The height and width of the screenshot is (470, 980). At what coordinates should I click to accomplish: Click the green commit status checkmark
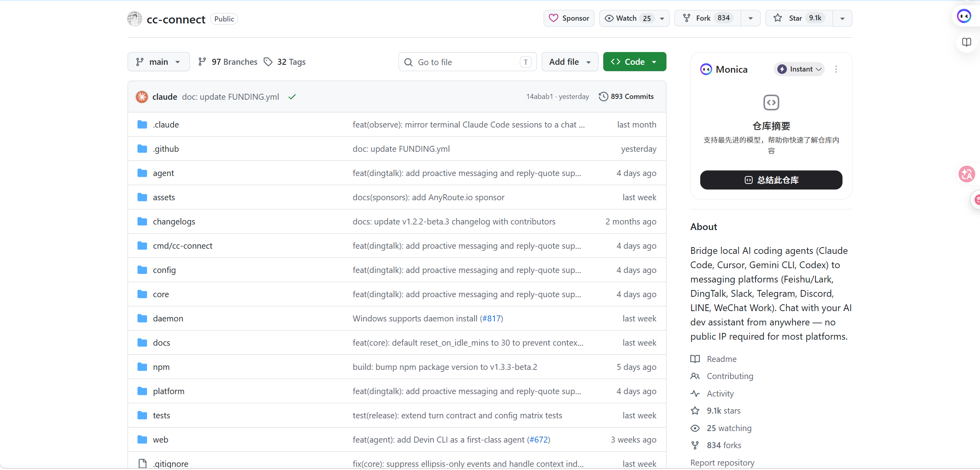(292, 97)
